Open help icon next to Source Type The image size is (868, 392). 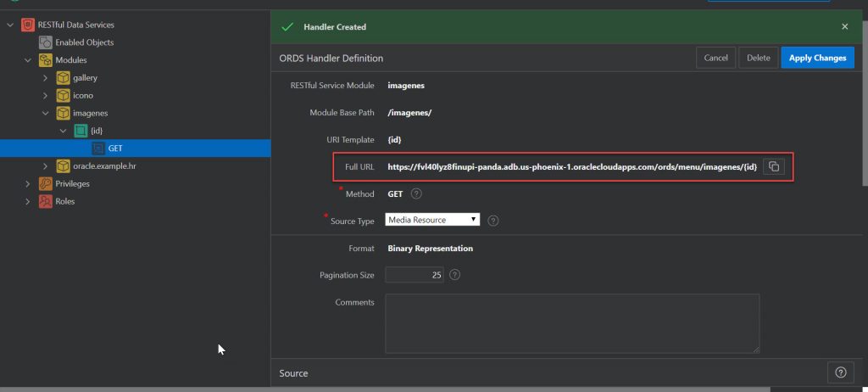point(493,221)
